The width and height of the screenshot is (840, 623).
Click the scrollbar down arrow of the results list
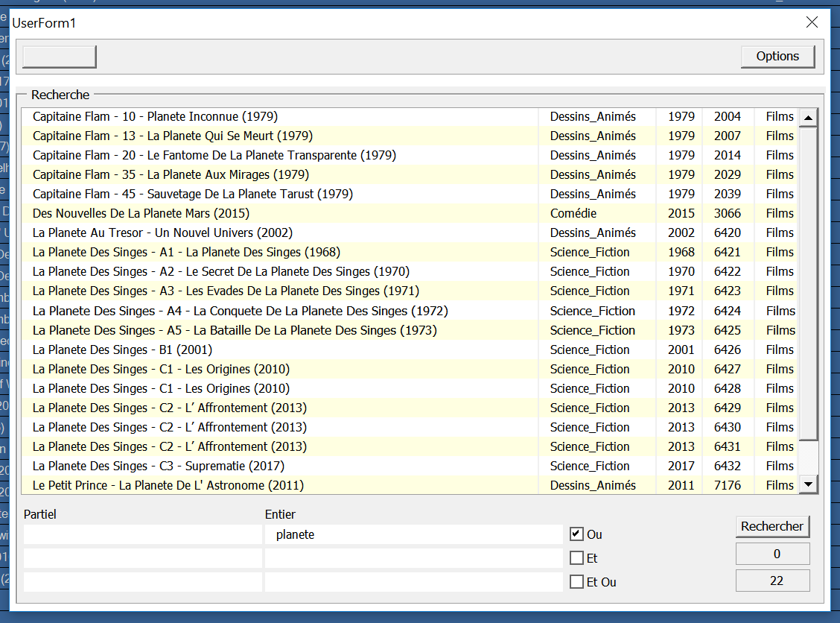click(x=808, y=484)
